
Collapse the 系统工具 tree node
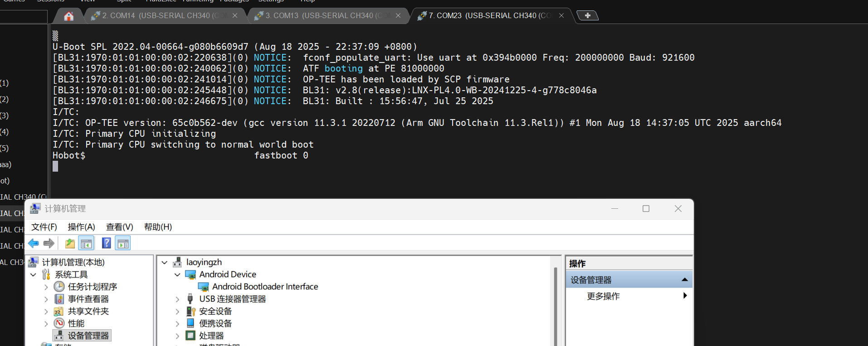tap(33, 274)
